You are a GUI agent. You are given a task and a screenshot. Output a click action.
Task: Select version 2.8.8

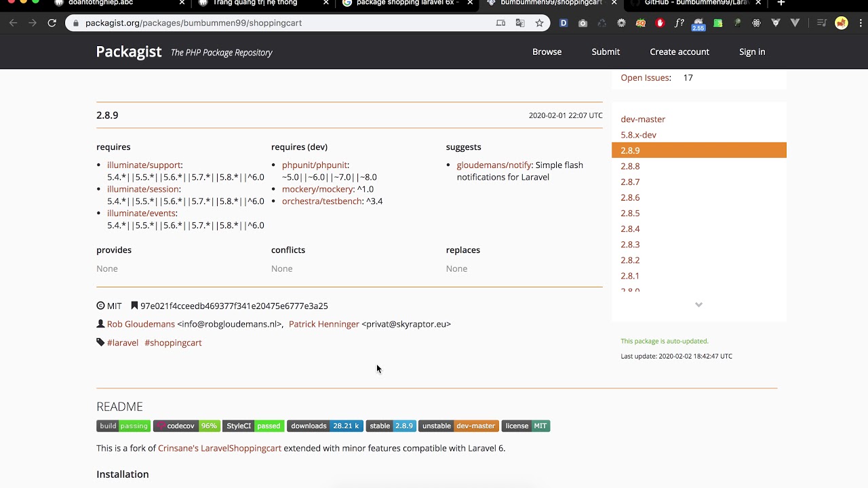tap(630, 166)
